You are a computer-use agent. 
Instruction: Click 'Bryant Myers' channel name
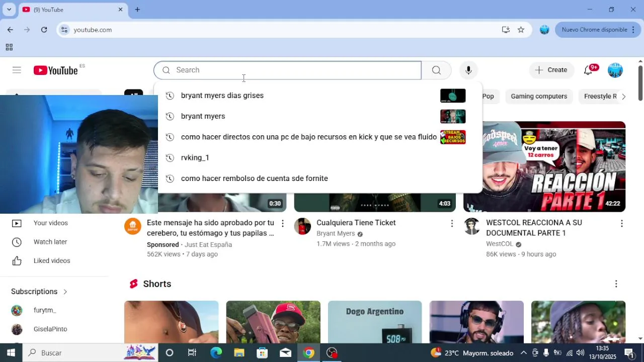336,233
